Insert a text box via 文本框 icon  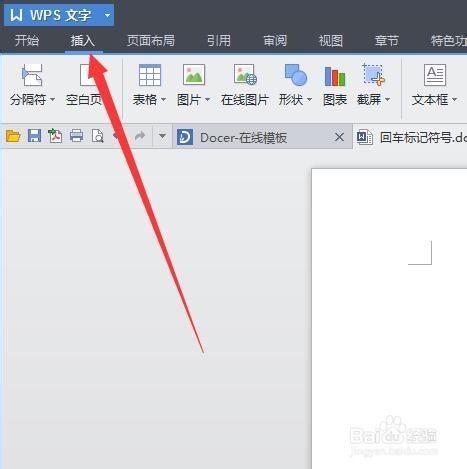click(435, 75)
